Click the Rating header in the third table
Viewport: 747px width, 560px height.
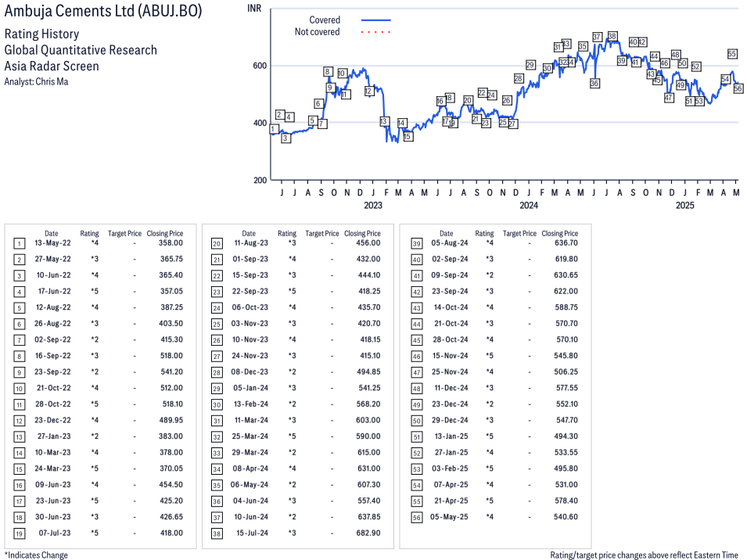pyautogui.click(x=484, y=233)
